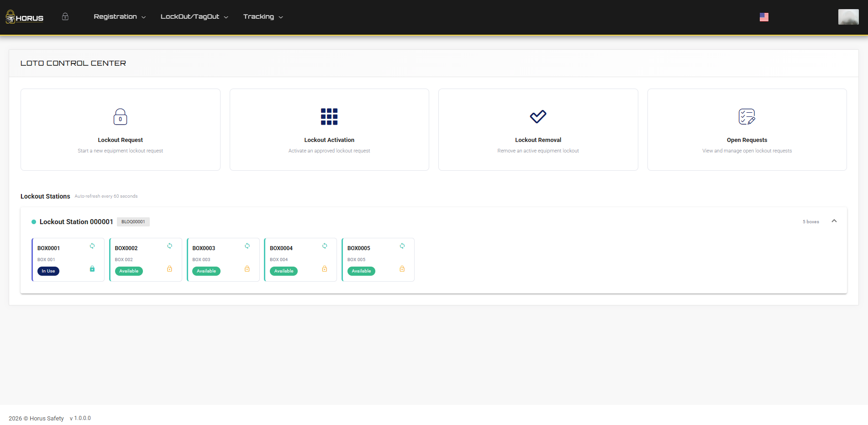Image resolution: width=868 pixels, height=425 pixels.
Task: Refresh BOX0003 using its refresh icon
Action: pyautogui.click(x=247, y=246)
